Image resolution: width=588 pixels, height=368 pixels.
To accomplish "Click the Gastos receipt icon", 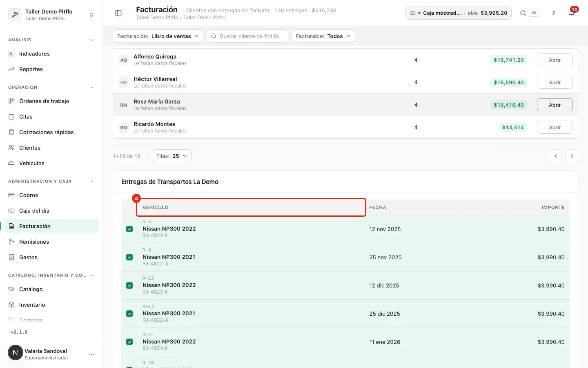I will tap(11, 257).
